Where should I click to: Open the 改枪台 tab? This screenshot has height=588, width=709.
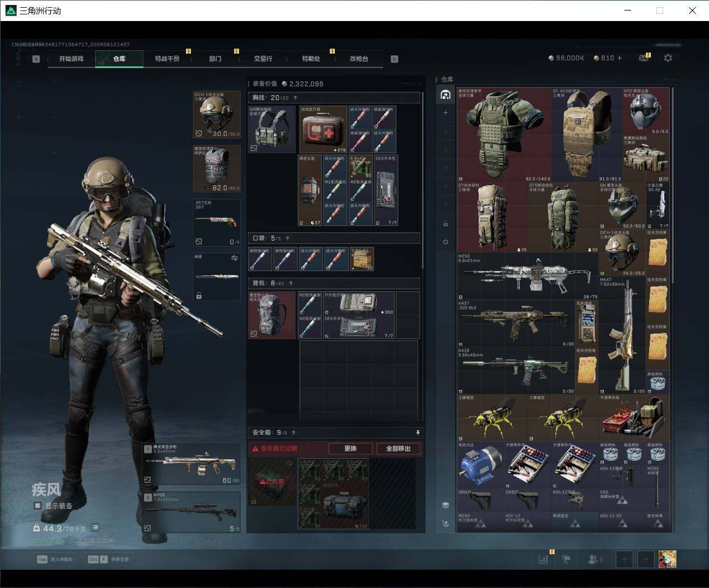coord(359,59)
